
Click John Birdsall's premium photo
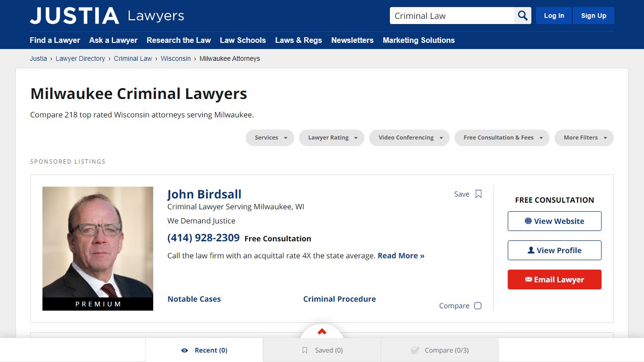[98, 248]
